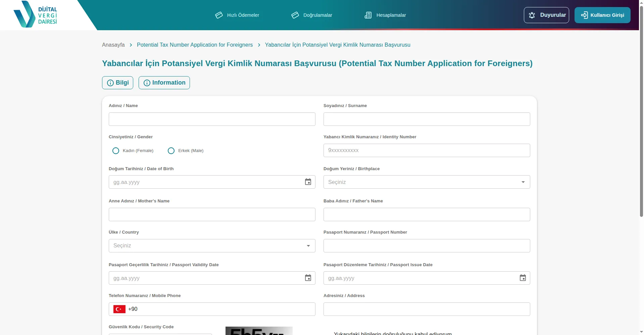644x335 pixels.
Task: Click the Hızlı Ödemeler card icon
Action: click(219, 15)
